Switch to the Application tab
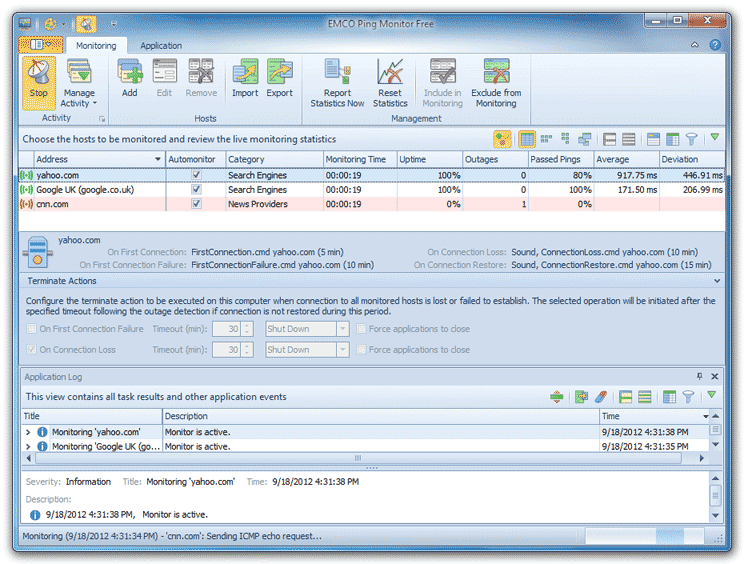The width and height of the screenshot is (744, 564). pyautogui.click(x=161, y=45)
